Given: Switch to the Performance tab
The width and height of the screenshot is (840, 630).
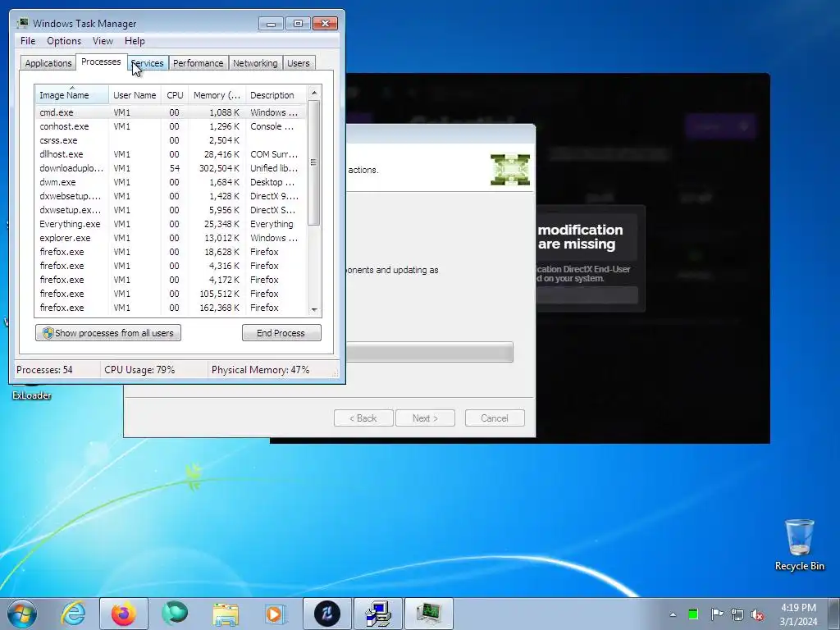Looking at the screenshot, I should (x=199, y=62).
